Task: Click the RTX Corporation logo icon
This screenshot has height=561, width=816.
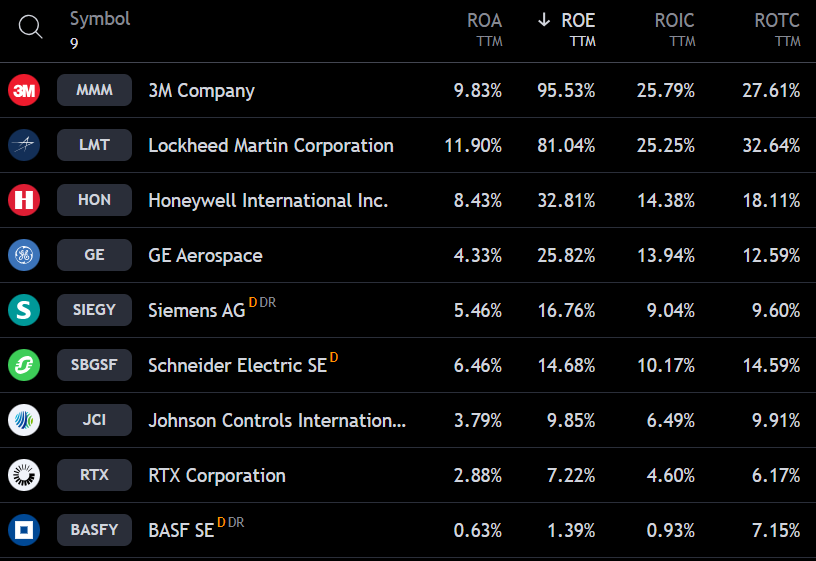Action: point(24,475)
